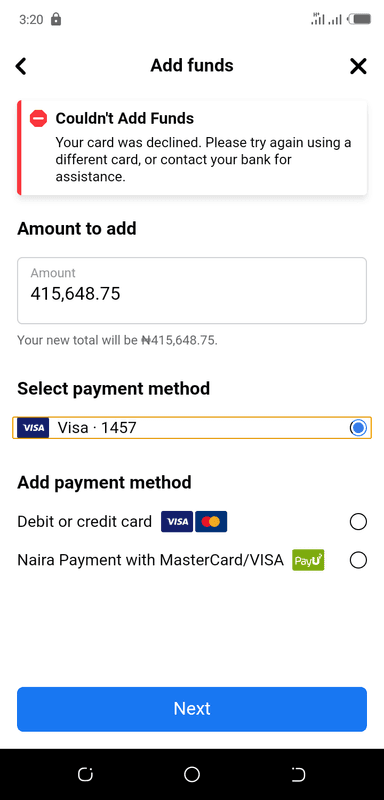Tap the Visa card logo beside 1457

[33, 428]
